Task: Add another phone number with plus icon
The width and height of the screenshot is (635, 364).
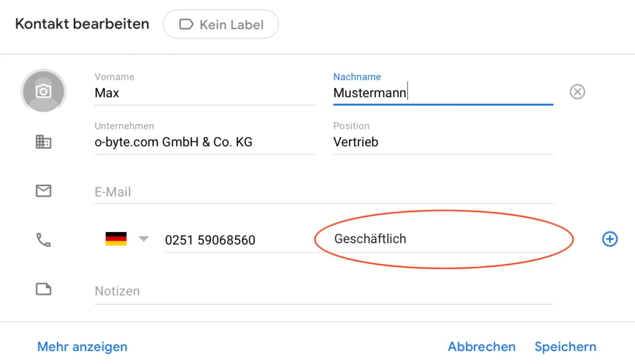Action: point(610,239)
